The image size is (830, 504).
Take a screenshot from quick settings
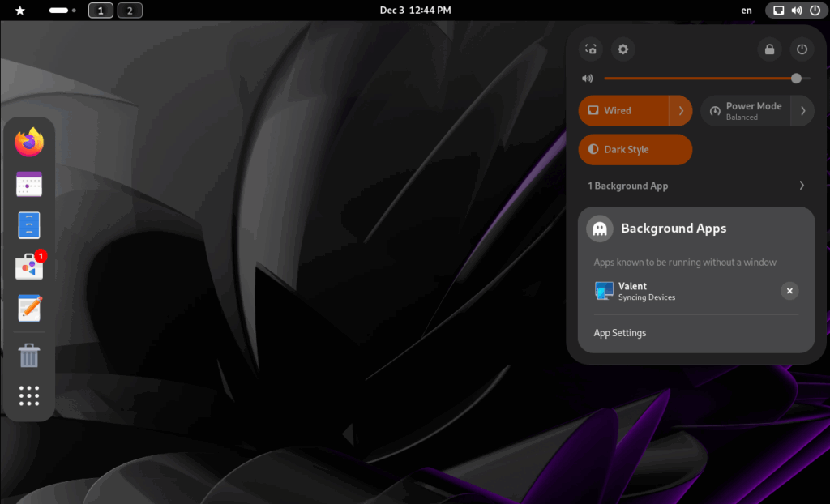pyautogui.click(x=591, y=49)
